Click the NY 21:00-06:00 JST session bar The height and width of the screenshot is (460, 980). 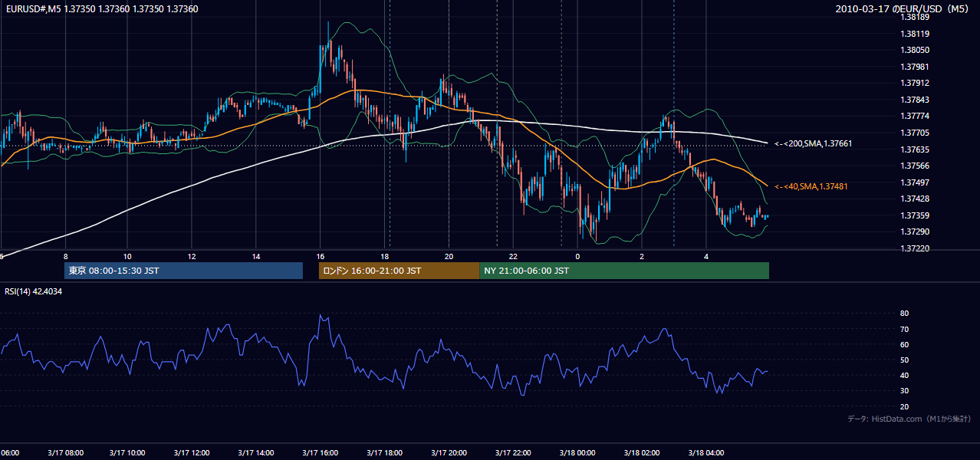click(x=624, y=271)
